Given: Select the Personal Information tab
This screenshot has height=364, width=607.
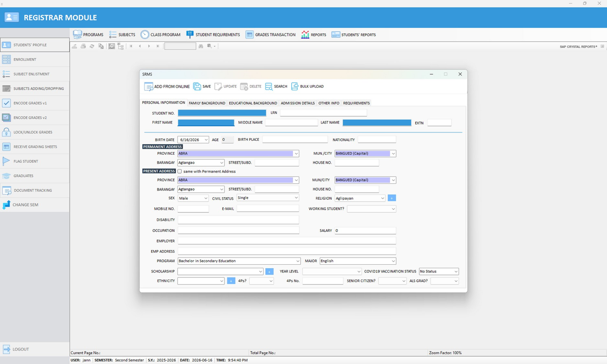Looking at the screenshot, I should 163,103.
